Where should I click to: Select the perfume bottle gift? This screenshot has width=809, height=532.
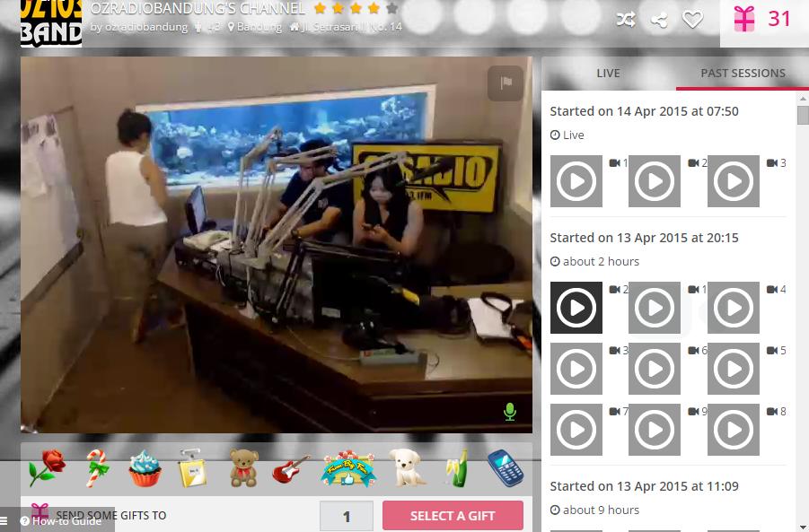[192, 468]
